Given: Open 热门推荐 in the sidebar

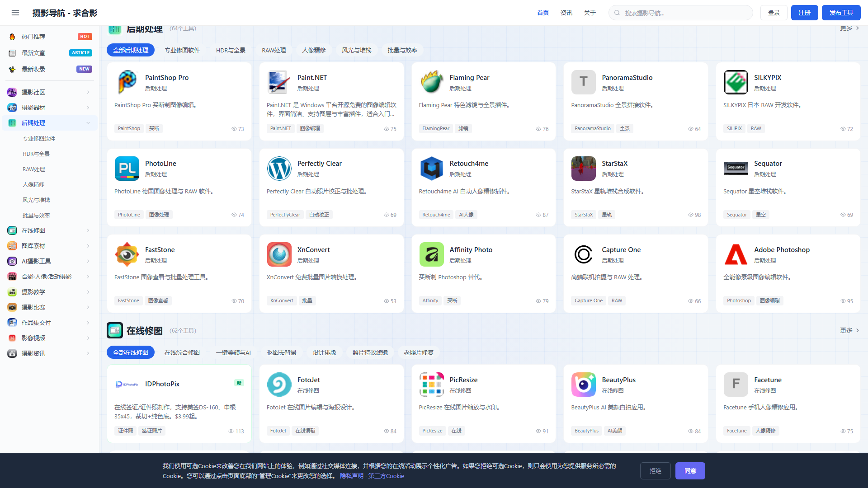Looking at the screenshot, I should (50, 37).
